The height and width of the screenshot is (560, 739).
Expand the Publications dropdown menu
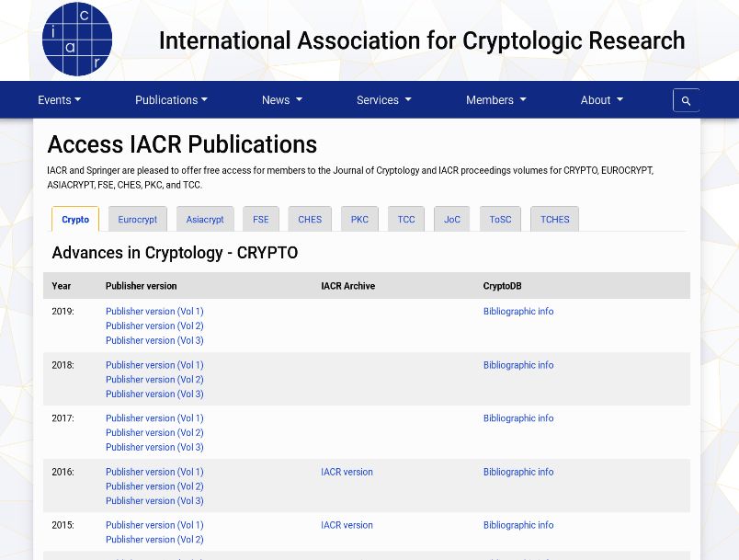click(x=171, y=100)
